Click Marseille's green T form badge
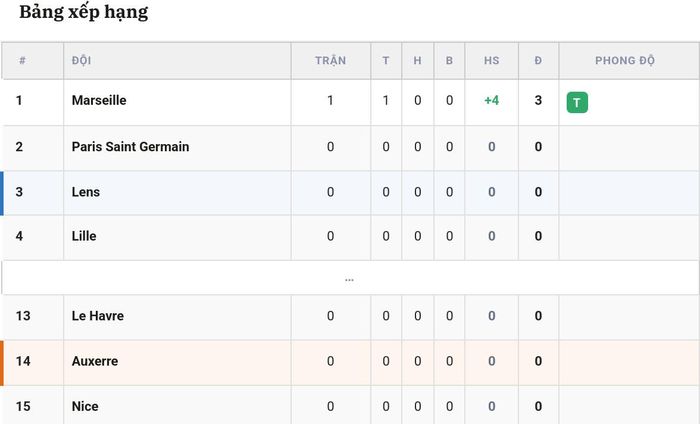The width and height of the screenshot is (700, 424). point(577,102)
